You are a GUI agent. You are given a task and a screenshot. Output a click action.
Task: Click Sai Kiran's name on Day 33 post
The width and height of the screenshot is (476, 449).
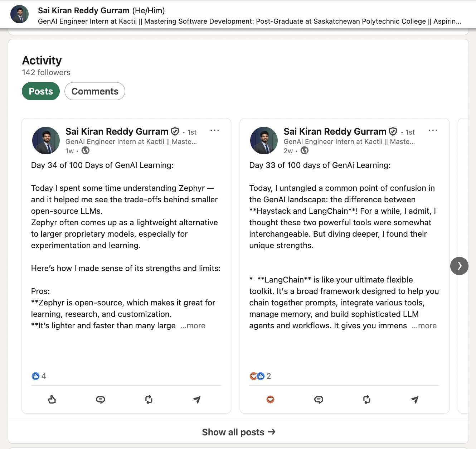pos(335,131)
